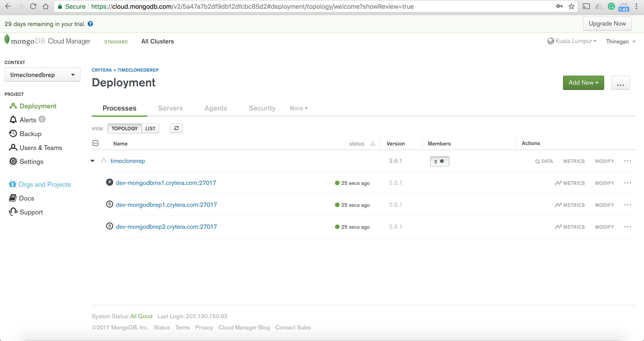Toggle to TOPOLOGY view
This screenshot has width=644, height=341.
pos(124,128)
